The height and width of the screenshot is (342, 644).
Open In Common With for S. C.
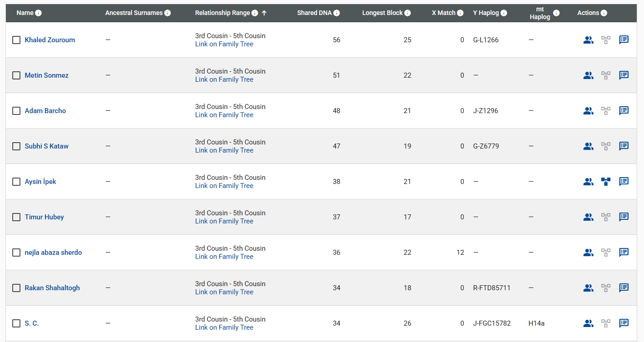click(x=588, y=323)
